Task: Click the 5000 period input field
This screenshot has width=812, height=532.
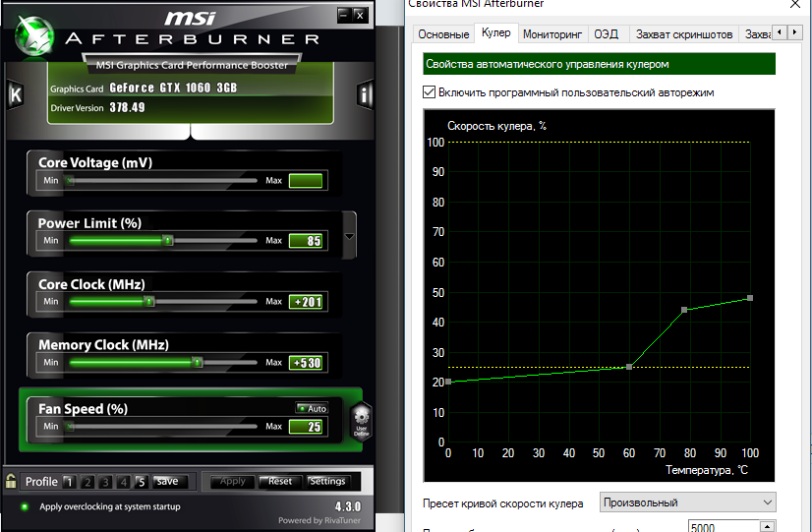Action: coord(724,526)
